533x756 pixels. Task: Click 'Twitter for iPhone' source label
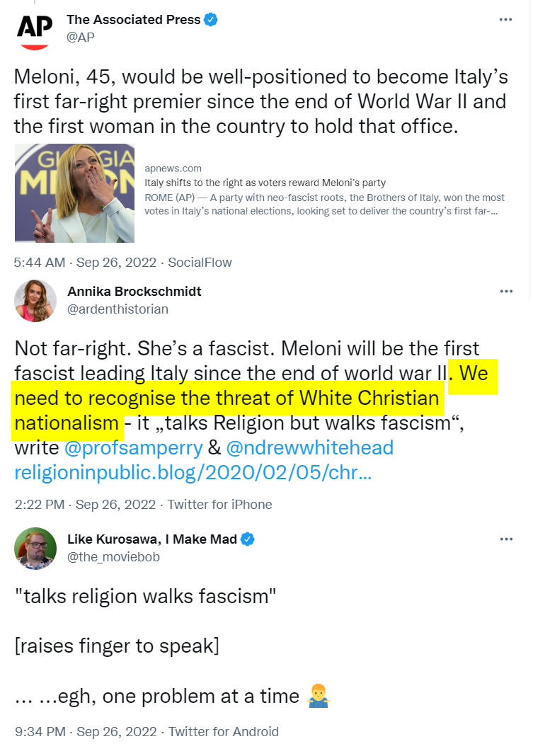pyautogui.click(x=220, y=505)
